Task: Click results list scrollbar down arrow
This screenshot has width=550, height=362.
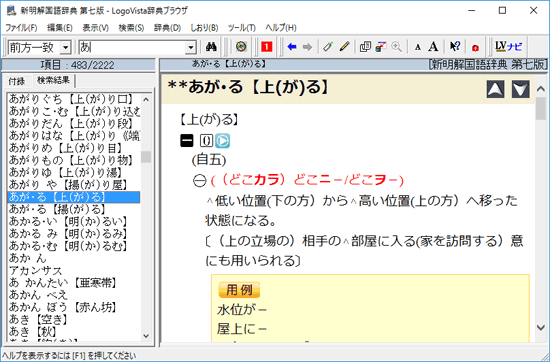Action: click(146, 336)
